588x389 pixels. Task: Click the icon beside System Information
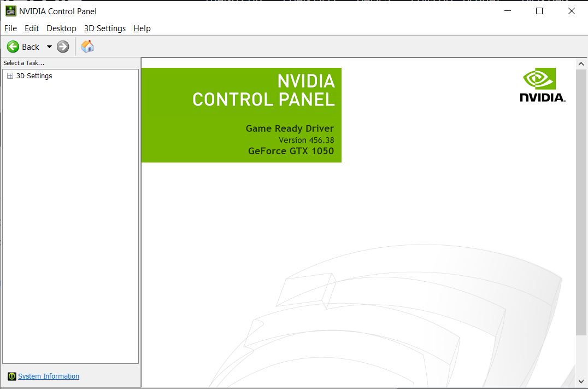tap(11, 376)
